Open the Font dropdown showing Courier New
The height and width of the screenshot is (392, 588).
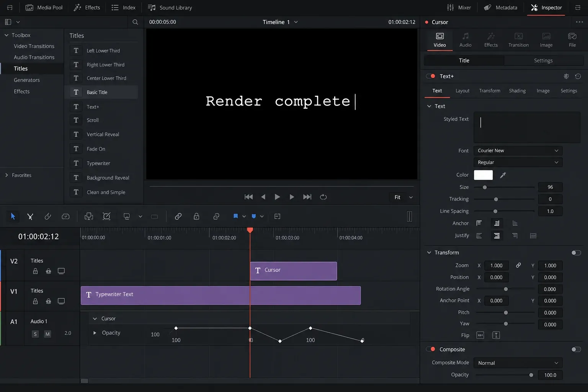click(518, 150)
